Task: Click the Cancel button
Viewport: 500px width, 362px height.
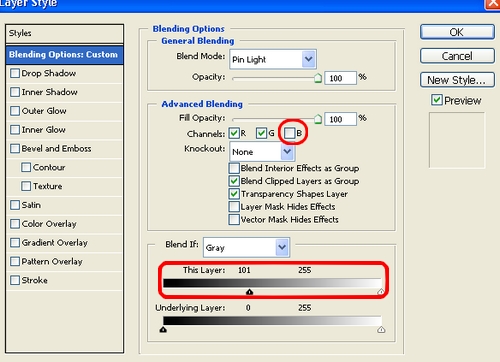Action: point(457,56)
